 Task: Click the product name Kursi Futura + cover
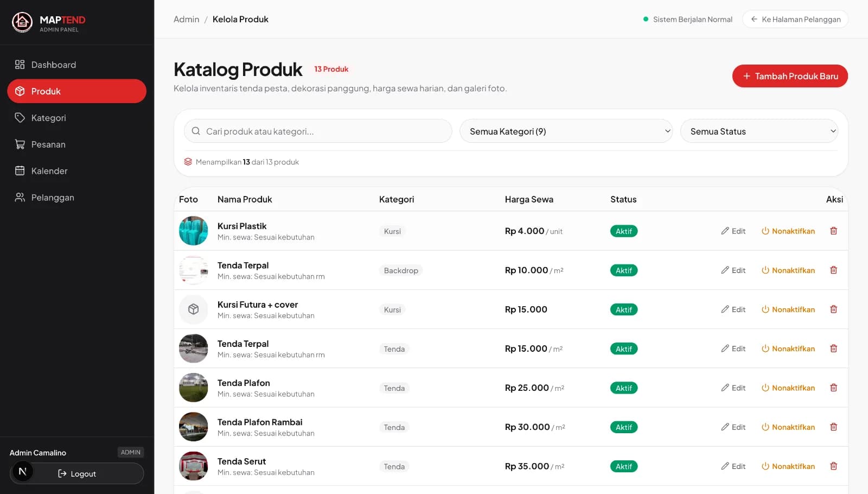pos(258,305)
